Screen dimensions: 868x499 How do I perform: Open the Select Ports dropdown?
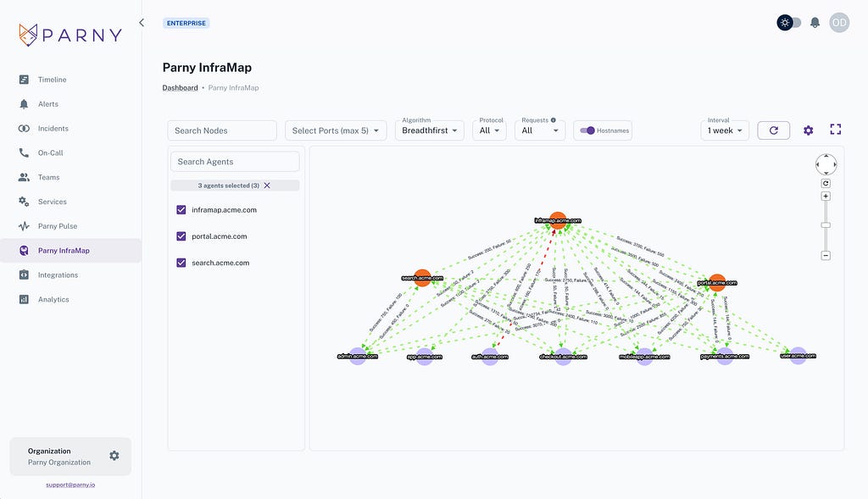[336, 130]
